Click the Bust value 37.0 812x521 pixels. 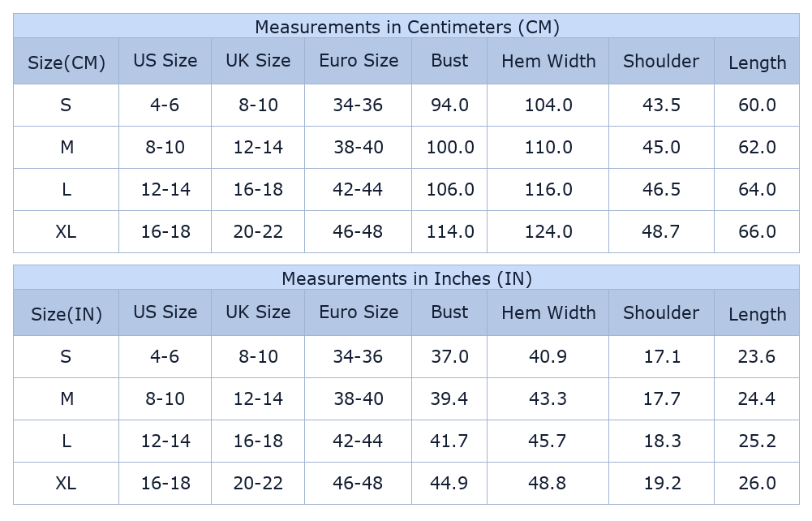449,356
